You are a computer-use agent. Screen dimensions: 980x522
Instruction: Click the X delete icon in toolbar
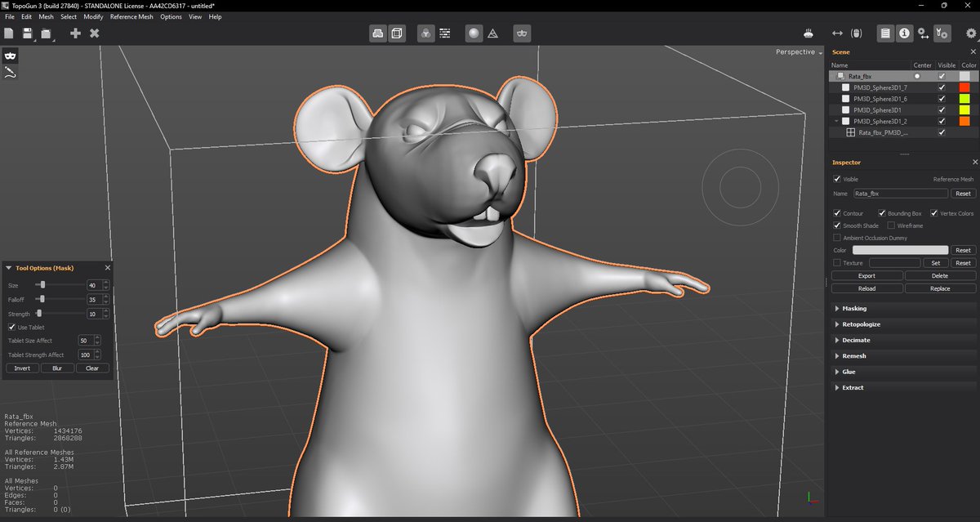[95, 33]
